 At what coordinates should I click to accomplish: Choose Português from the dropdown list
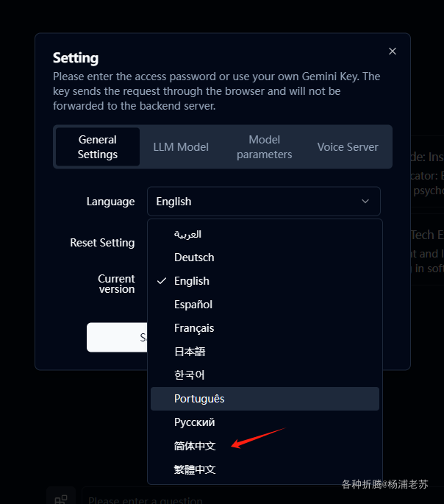[x=199, y=399]
